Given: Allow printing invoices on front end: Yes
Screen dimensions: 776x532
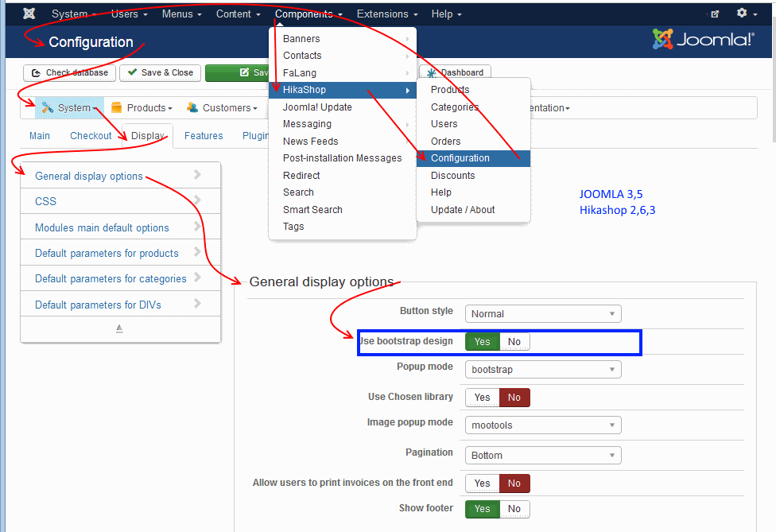Looking at the screenshot, I should [482, 483].
